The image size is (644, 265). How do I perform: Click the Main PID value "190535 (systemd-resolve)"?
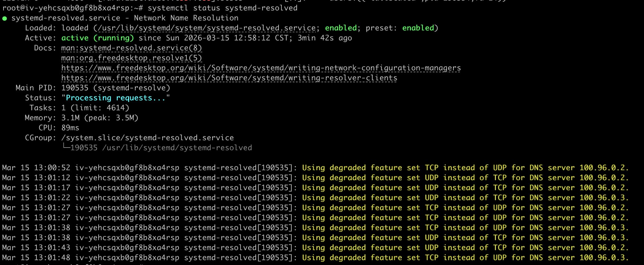(116, 88)
